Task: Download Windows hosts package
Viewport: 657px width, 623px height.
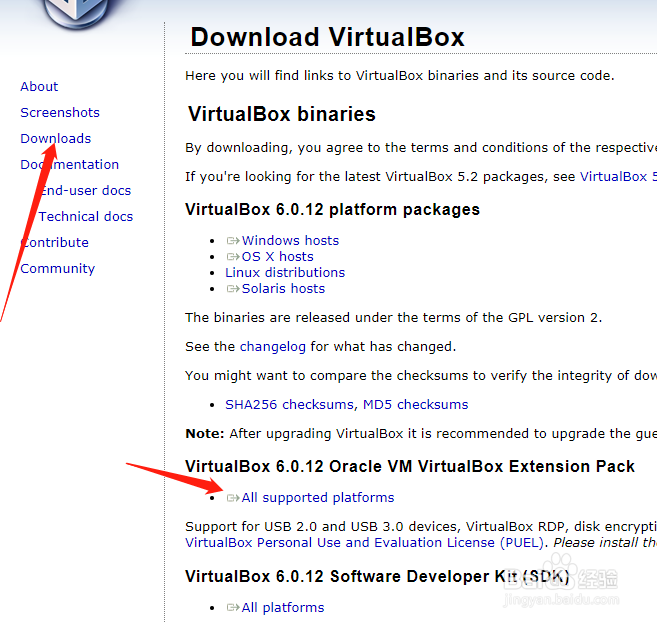Action: coord(290,240)
